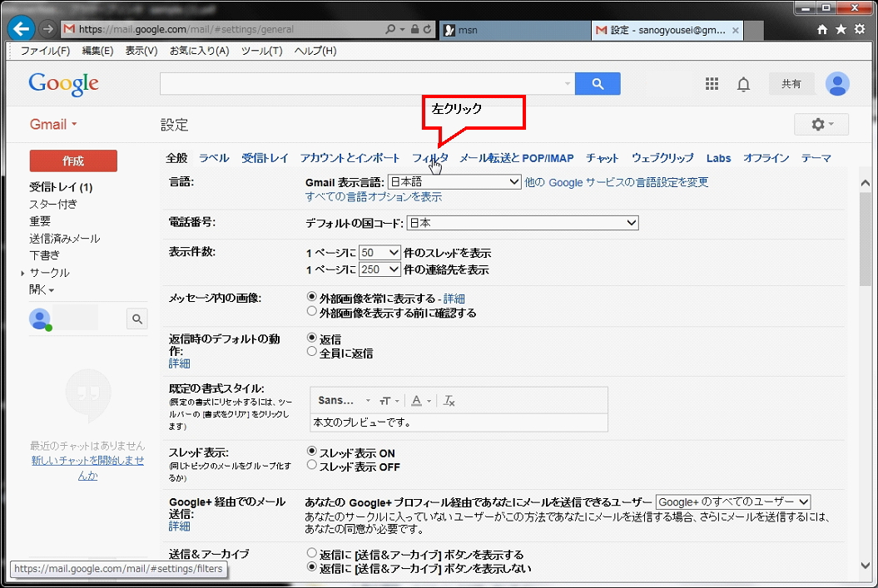Open the settings gear menu
This screenshot has width=878, height=588.
coord(821,124)
